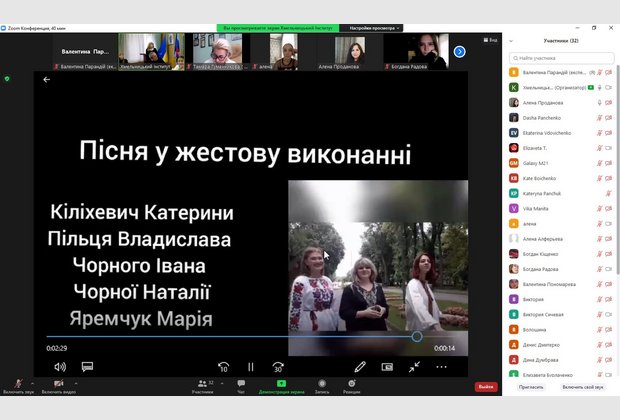The height and width of the screenshot is (420, 620).
Task: Show next participants with the gallery arrow
Action: tap(460, 51)
